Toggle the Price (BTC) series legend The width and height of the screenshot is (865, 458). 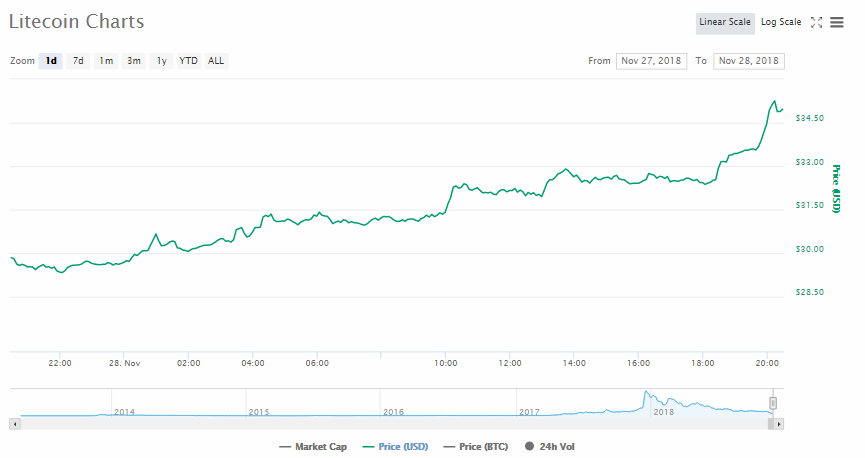[x=476, y=447]
